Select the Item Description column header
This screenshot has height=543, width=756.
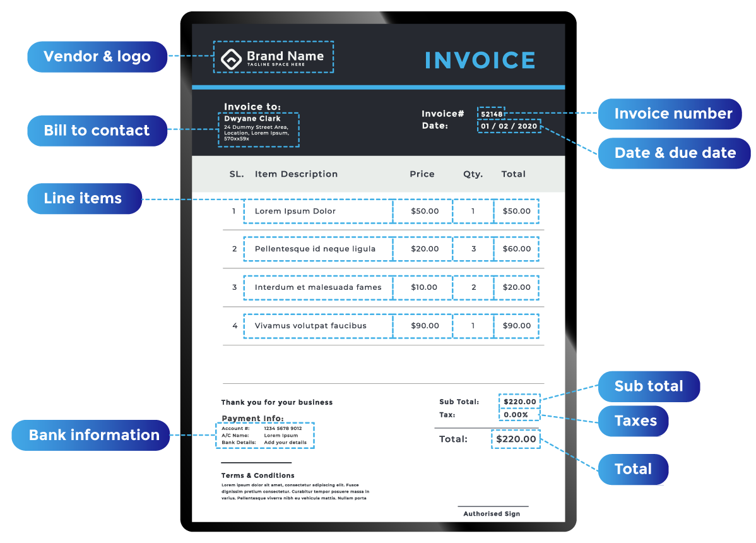point(295,174)
